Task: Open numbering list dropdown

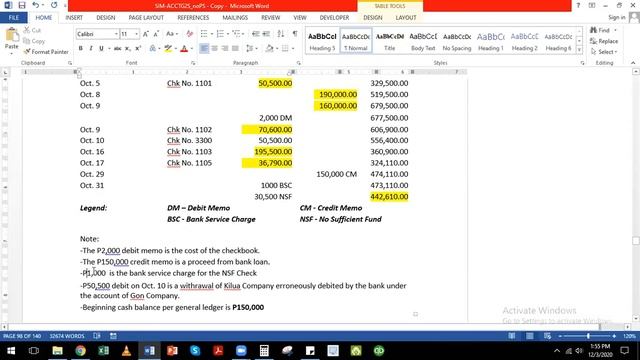Action: coord(228,34)
